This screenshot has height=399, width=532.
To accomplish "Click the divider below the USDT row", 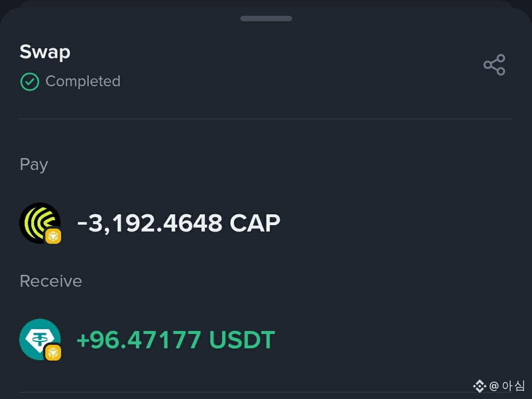I will click(266, 393).
